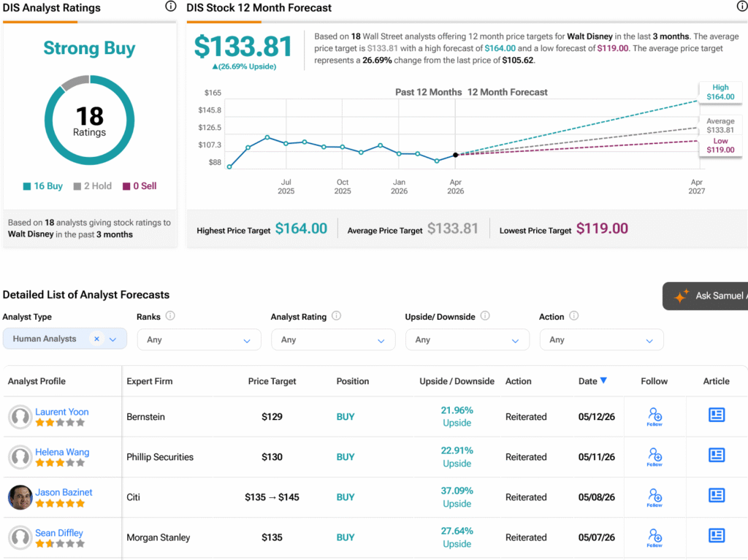Open article icon for Helena Wang
The width and height of the screenshot is (748, 560).
click(716, 455)
